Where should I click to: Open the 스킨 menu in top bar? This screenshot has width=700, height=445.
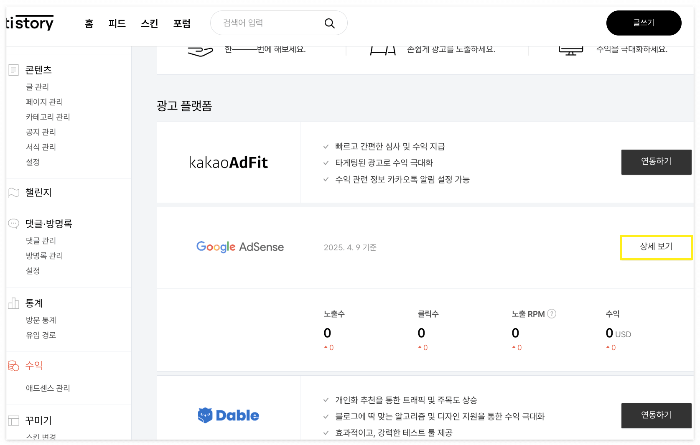150,23
